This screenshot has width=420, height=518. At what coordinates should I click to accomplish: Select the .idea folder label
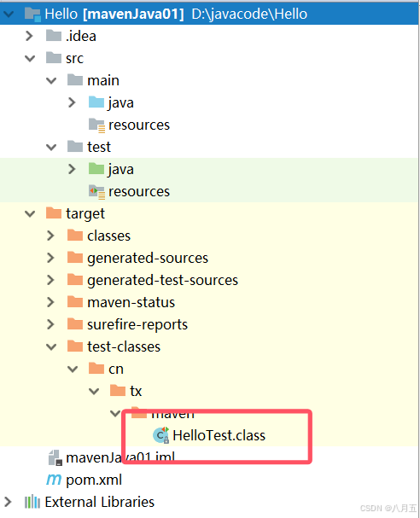coord(81,36)
